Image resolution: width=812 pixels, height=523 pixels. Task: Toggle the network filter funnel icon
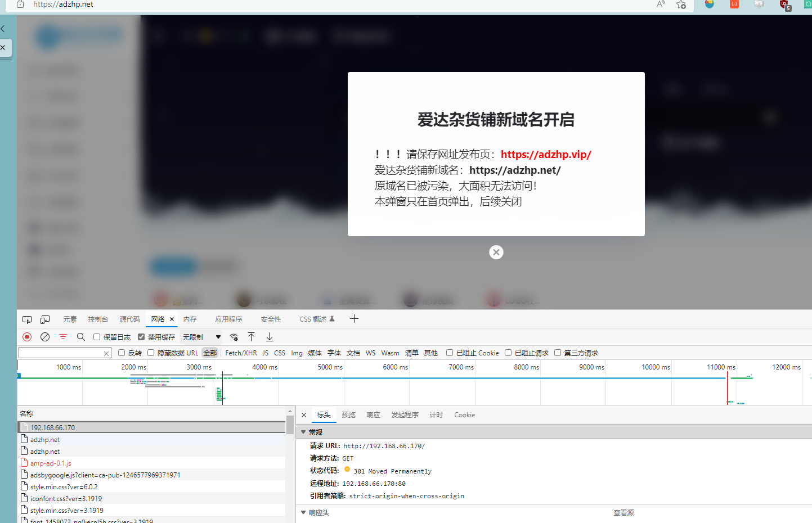click(x=63, y=337)
